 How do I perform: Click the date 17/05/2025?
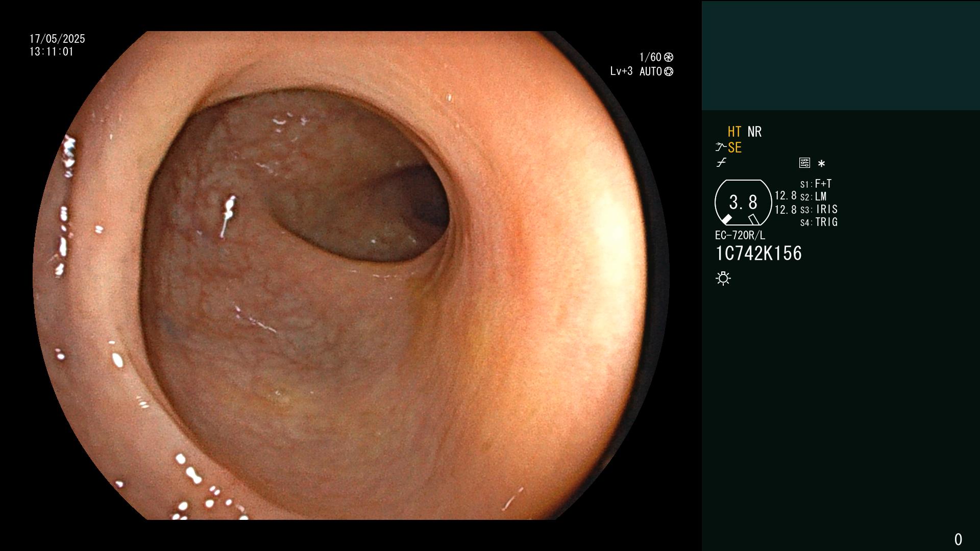[x=57, y=39]
